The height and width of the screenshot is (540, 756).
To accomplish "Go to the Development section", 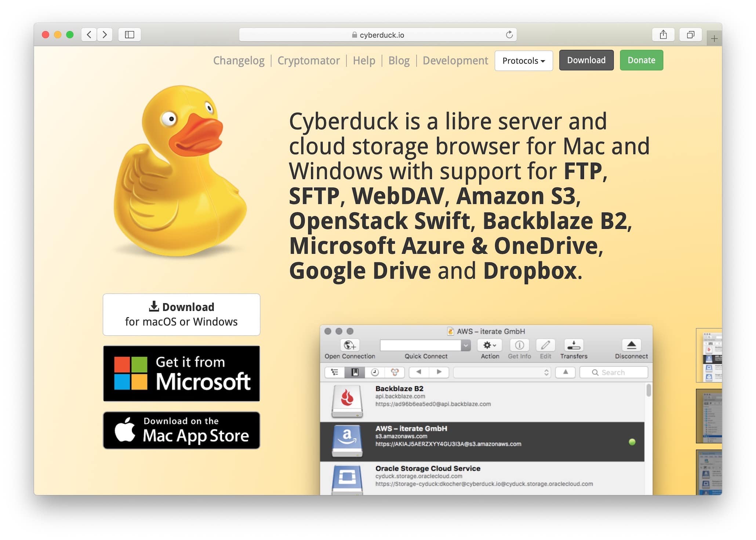I will 455,61.
